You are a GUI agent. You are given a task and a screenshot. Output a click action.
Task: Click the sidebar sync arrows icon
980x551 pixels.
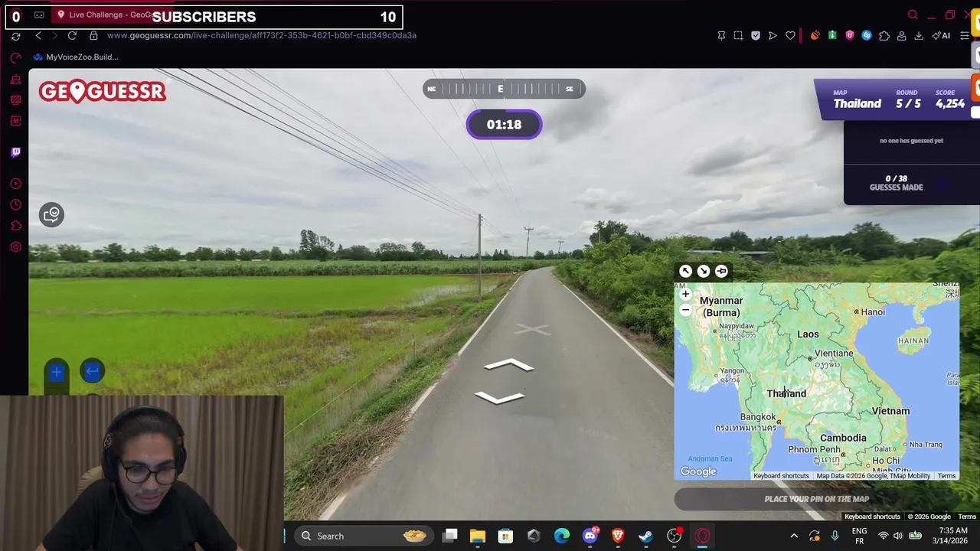coord(15,36)
